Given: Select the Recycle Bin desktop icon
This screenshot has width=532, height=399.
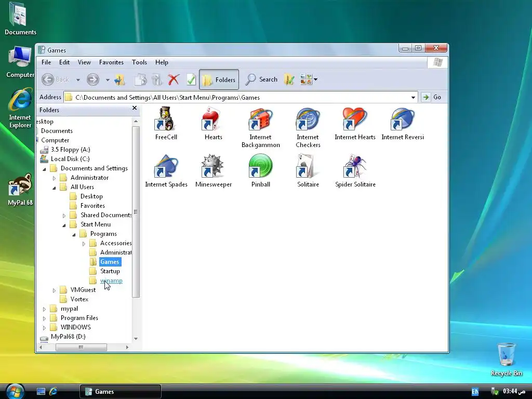Looking at the screenshot, I should click(x=506, y=359).
